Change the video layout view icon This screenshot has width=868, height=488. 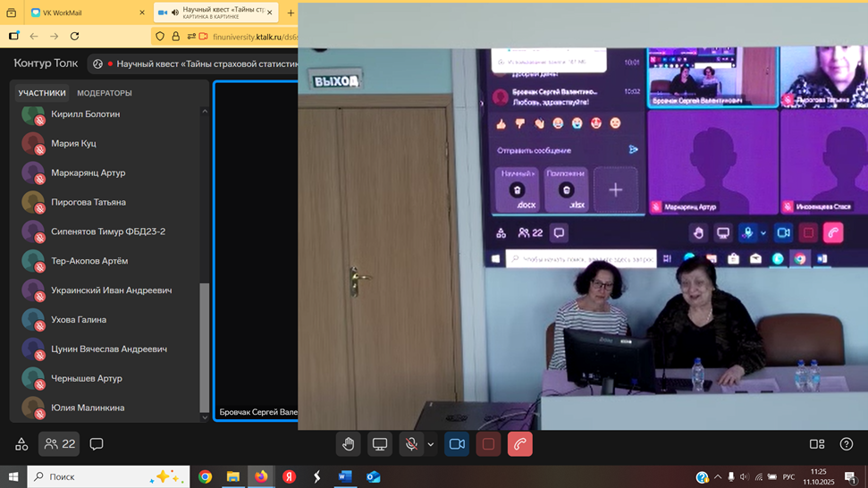click(x=816, y=444)
